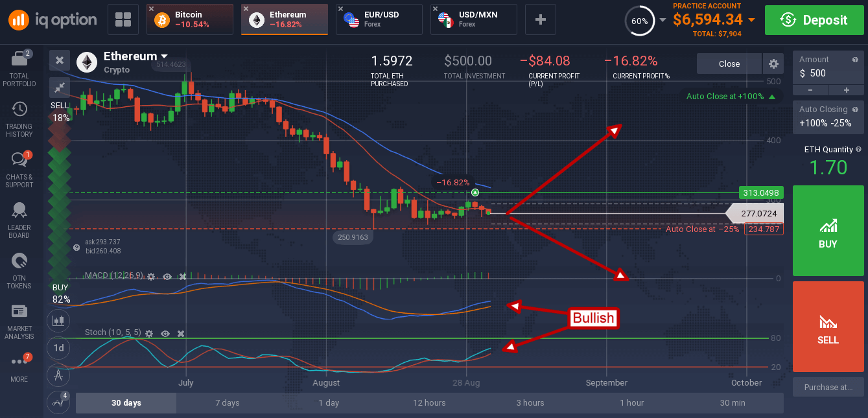Close the EUR/USD tab
The width and height of the screenshot is (868, 418).
pyautogui.click(x=340, y=9)
